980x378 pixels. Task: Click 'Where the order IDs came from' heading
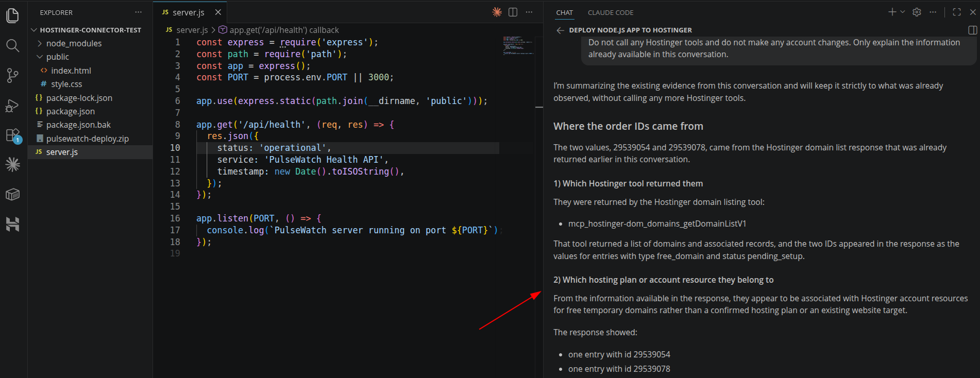[628, 127]
